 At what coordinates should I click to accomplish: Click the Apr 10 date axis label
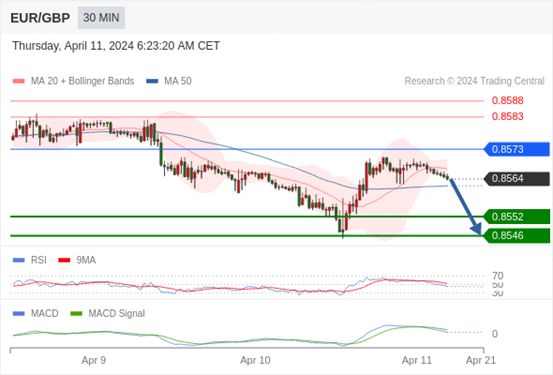[255, 361]
